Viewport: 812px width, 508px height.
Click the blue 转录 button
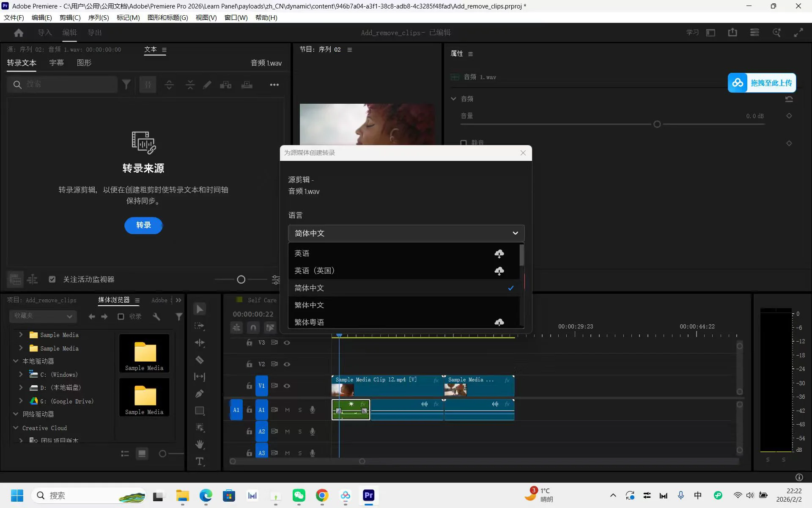143,225
